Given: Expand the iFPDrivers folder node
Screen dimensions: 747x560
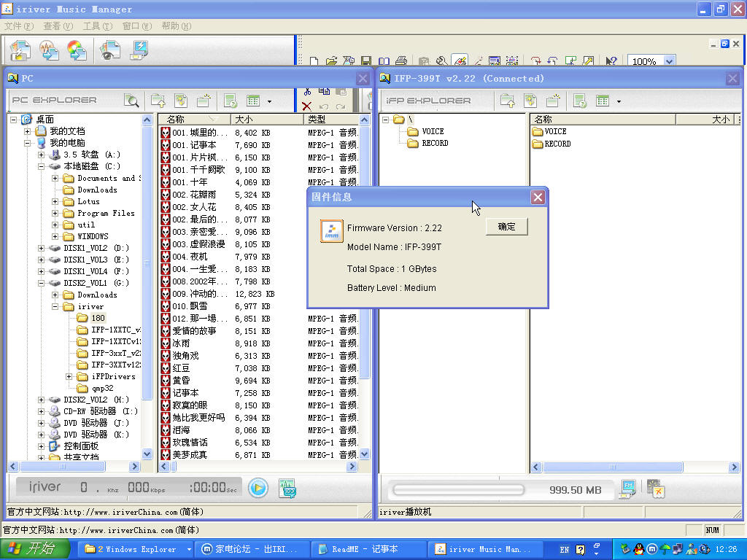Looking at the screenshot, I should pos(69,377).
